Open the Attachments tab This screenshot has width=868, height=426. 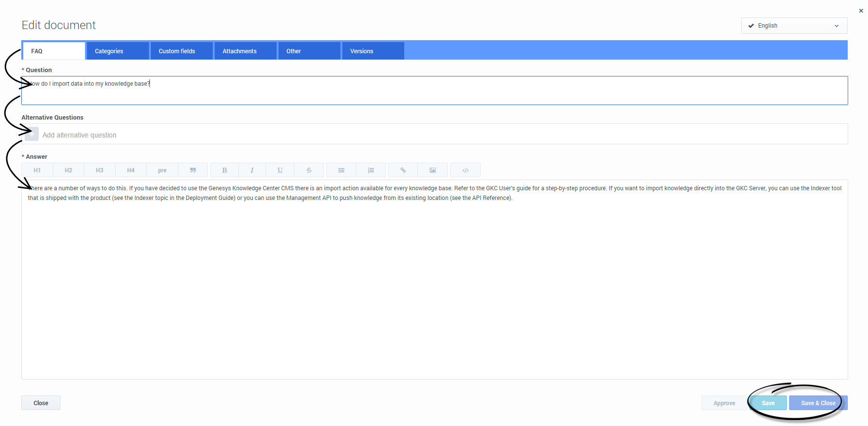coord(245,51)
